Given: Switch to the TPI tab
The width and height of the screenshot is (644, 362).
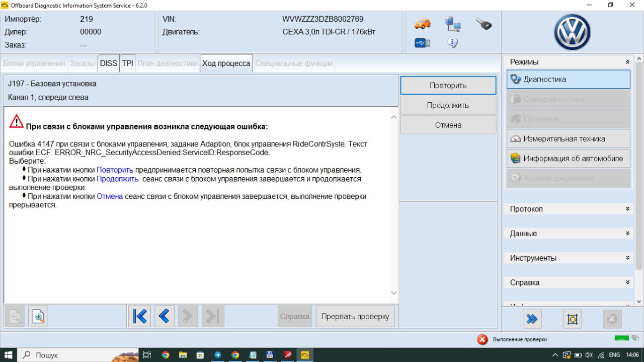Looking at the screenshot, I should [x=128, y=63].
